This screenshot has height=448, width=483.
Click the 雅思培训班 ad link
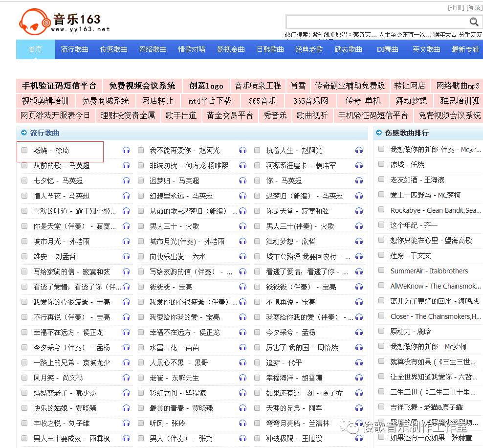(x=460, y=101)
